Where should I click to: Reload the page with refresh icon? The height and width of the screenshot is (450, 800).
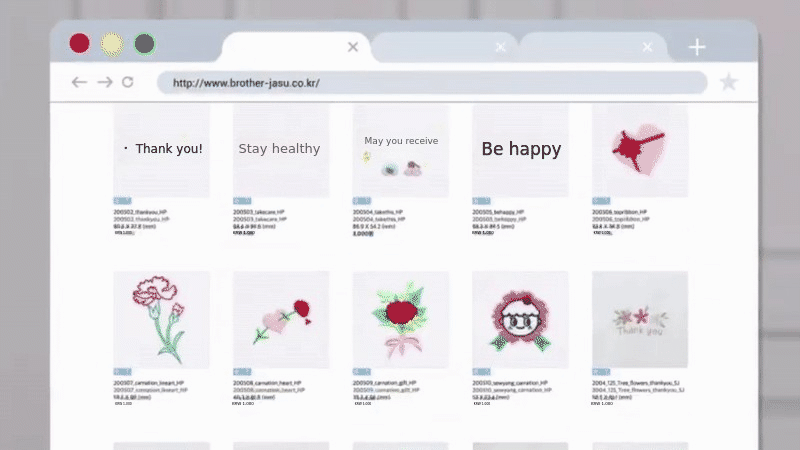click(x=128, y=82)
